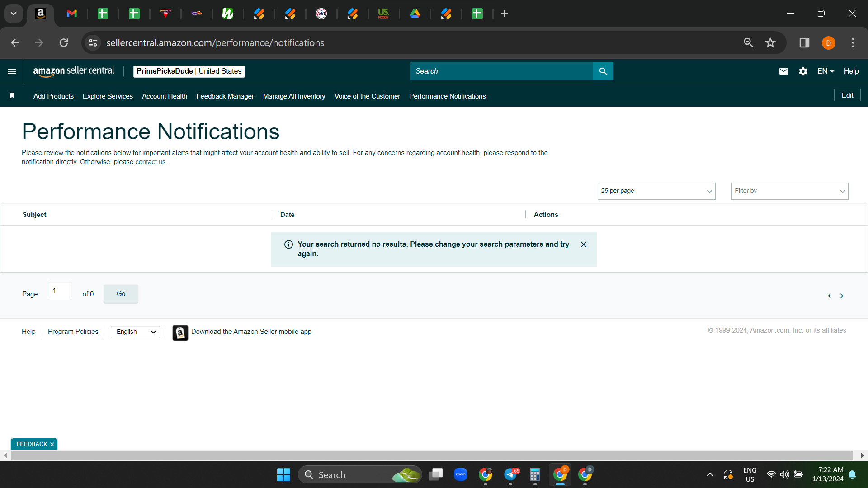Click the Windows taskbar search box
868x488 pixels.
(360, 475)
